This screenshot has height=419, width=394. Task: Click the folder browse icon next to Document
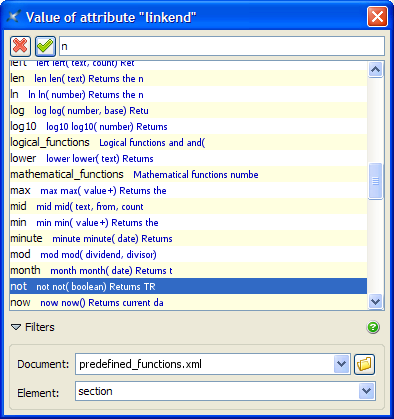click(364, 364)
